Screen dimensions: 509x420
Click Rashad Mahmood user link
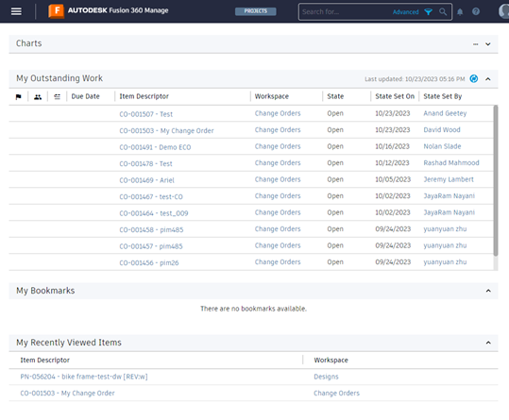(x=451, y=163)
